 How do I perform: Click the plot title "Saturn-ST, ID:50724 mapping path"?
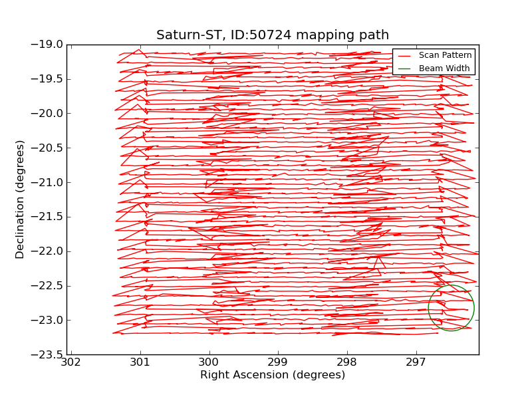[x=273, y=35]
